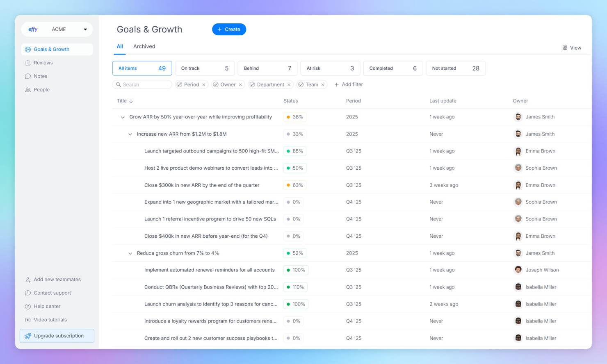Viewport: 607px width, 364px height.
Task: Open the ACME workspace dropdown arrow
Action: (85, 30)
